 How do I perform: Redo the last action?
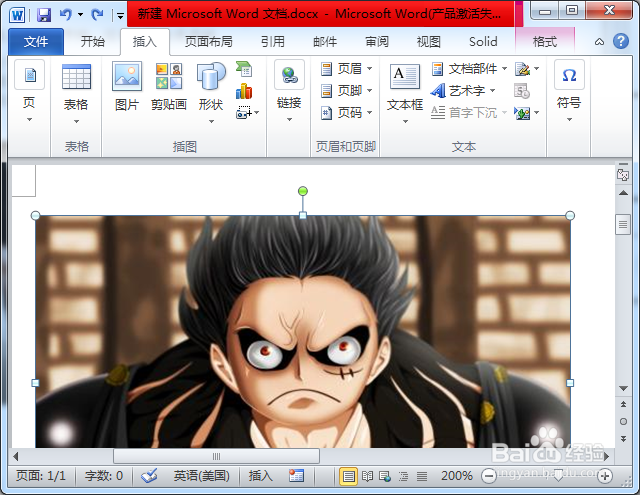click(97, 15)
